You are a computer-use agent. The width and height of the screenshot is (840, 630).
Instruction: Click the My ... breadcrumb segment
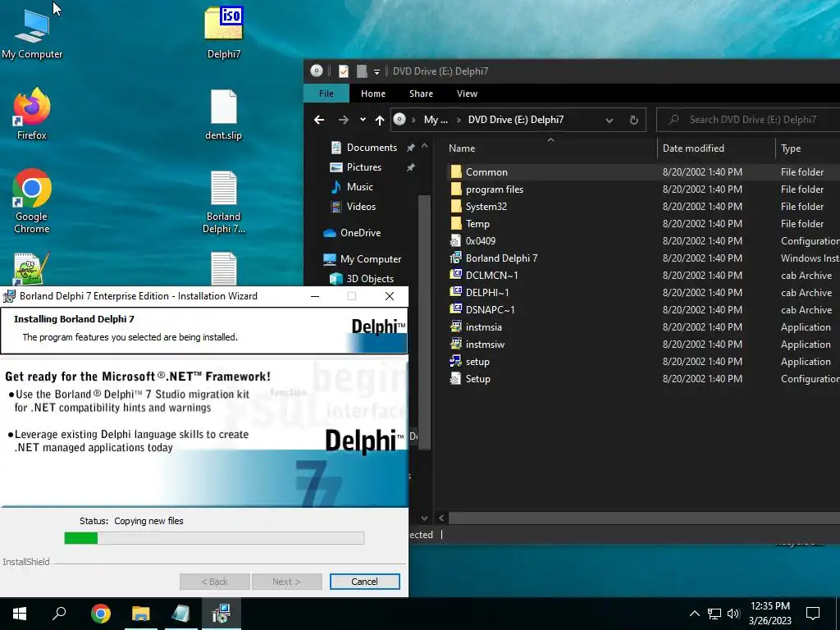(436, 120)
